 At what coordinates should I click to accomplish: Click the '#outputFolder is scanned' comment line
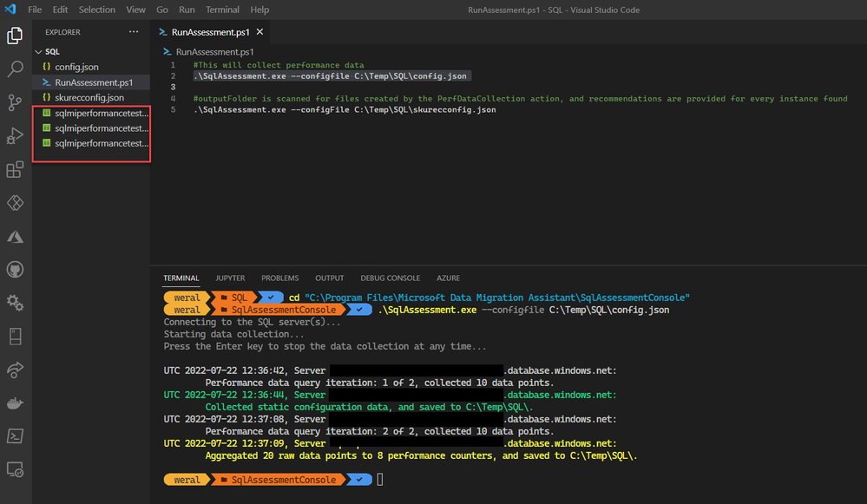[x=521, y=99]
